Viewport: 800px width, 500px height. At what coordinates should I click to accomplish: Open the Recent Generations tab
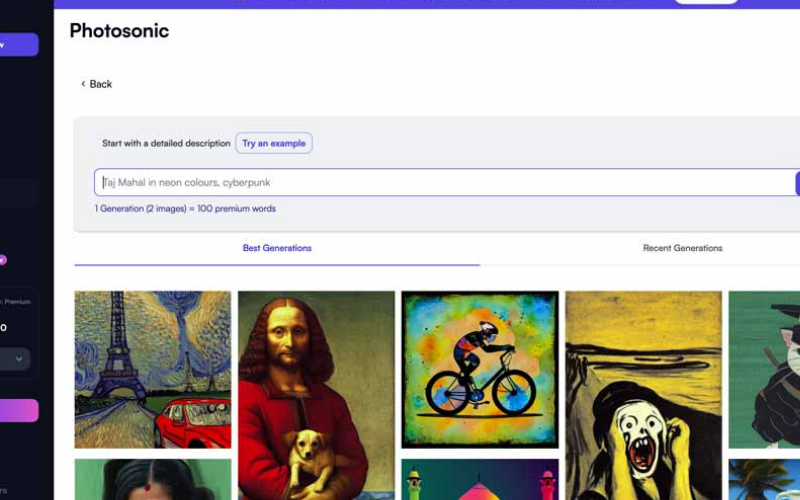click(682, 248)
